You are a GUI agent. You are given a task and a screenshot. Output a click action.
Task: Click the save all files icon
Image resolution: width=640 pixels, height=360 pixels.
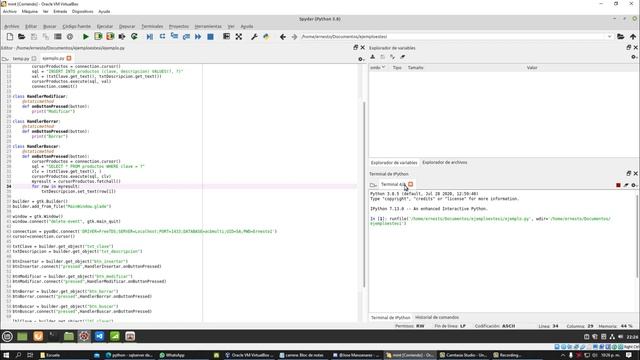[x=46, y=37]
